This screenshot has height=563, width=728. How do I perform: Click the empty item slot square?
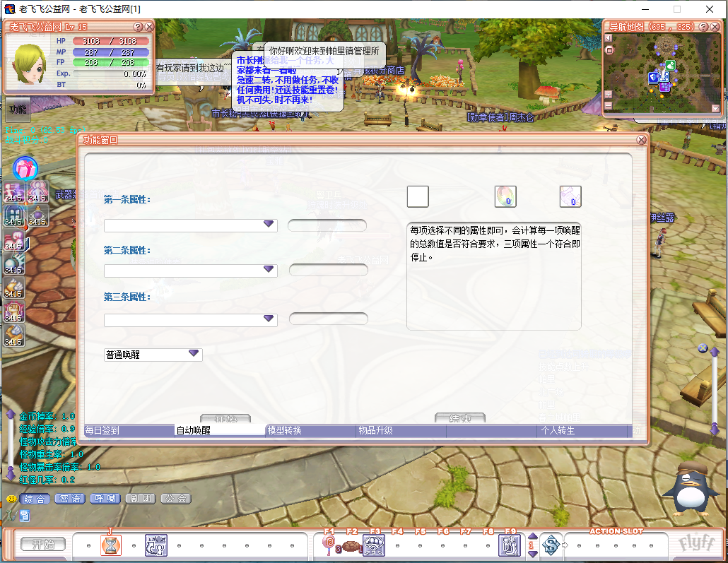click(418, 196)
